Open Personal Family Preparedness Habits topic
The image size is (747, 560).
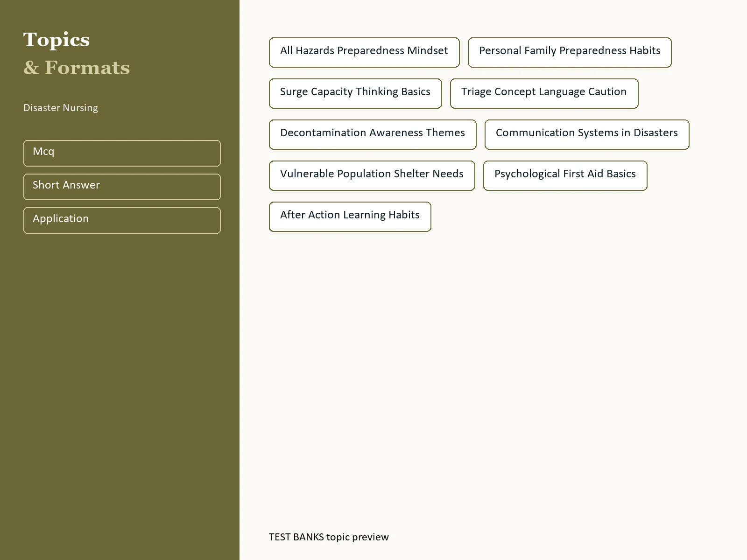570,52
